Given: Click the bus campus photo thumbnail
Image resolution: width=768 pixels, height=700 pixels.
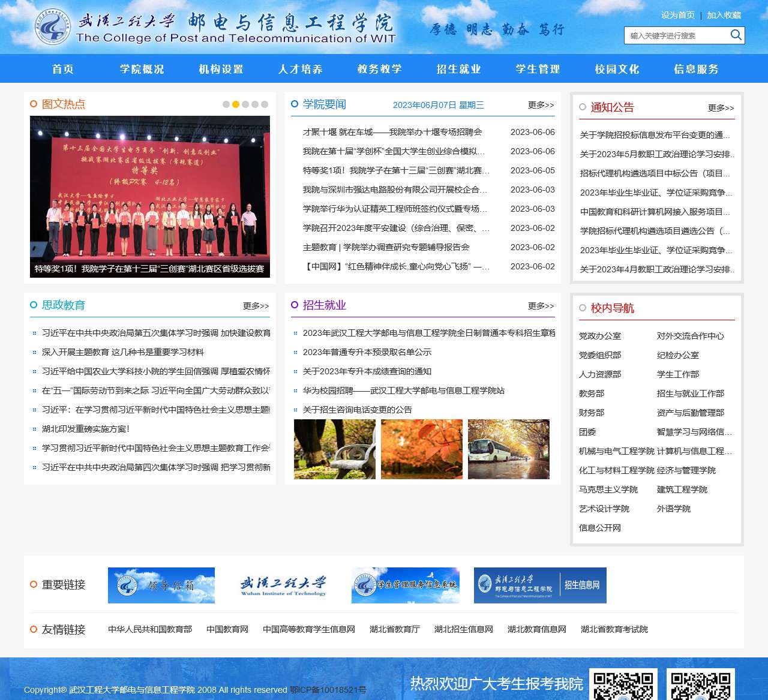Looking at the screenshot, I should coord(509,449).
